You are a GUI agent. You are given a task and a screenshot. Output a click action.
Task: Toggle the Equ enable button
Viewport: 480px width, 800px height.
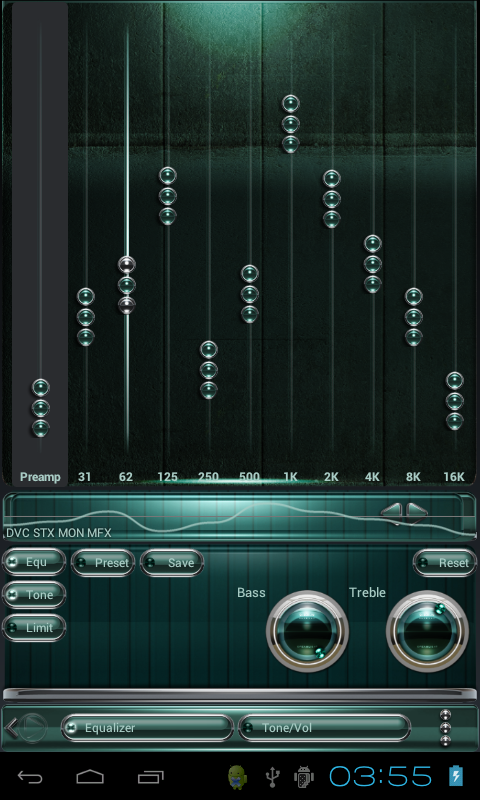[34, 562]
